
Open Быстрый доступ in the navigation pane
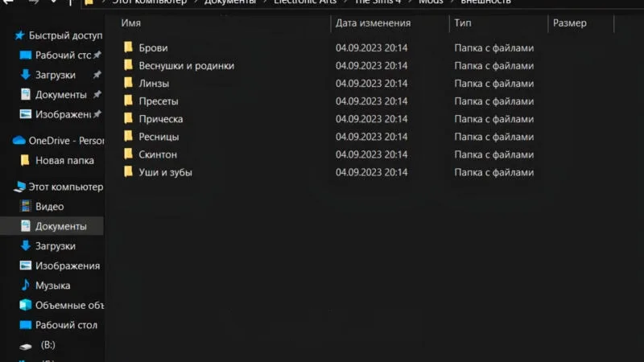(66, 35)
